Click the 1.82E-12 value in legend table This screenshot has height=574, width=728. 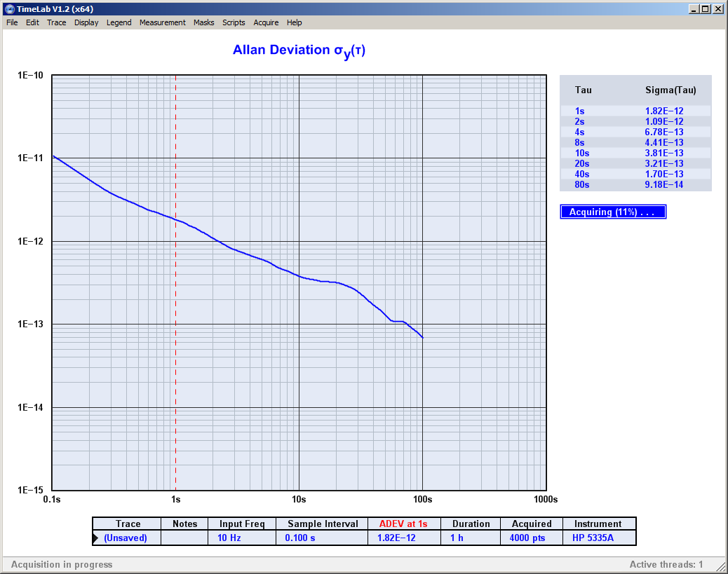(396, 538)
